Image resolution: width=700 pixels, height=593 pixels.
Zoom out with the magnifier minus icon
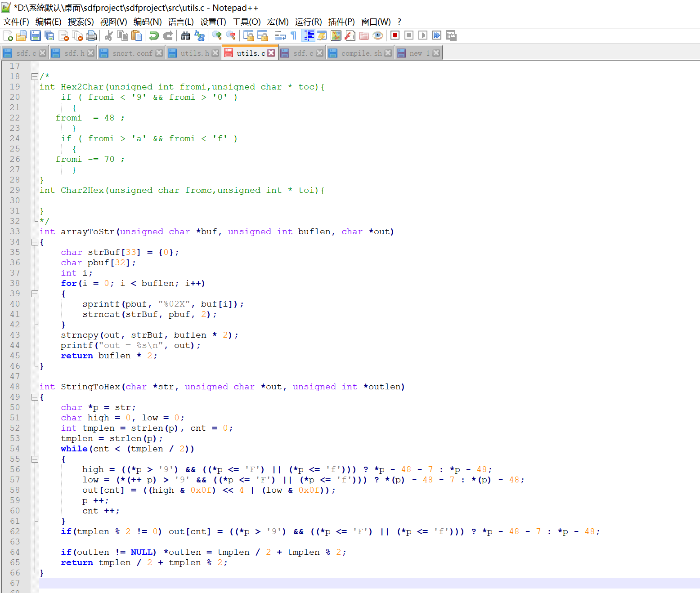point(231,36)
